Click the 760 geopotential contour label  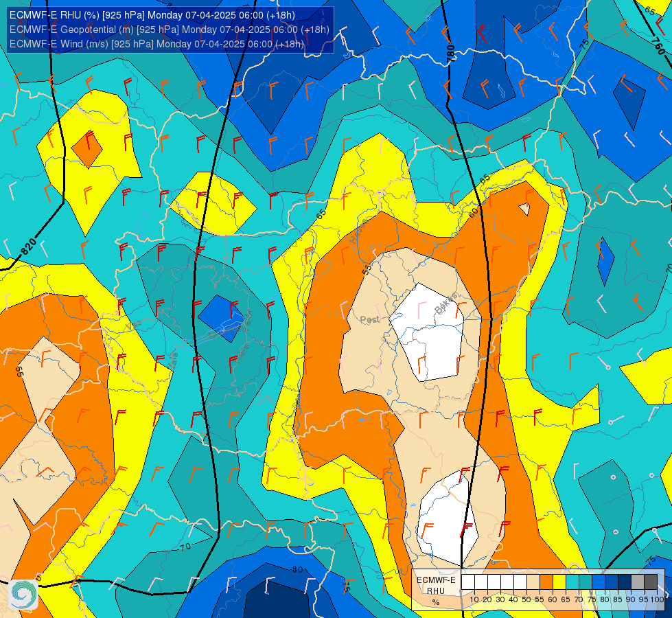pyautogui.click(x=658, y=46)
